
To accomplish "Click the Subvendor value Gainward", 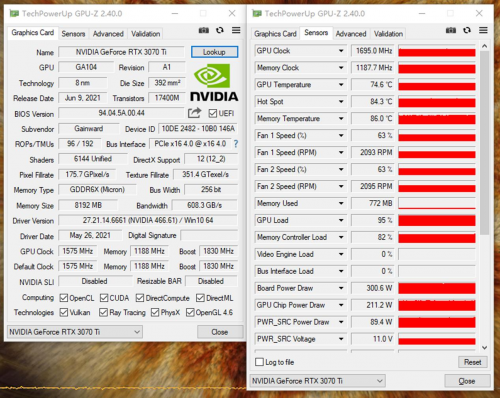I will click(x=89, y=129).
